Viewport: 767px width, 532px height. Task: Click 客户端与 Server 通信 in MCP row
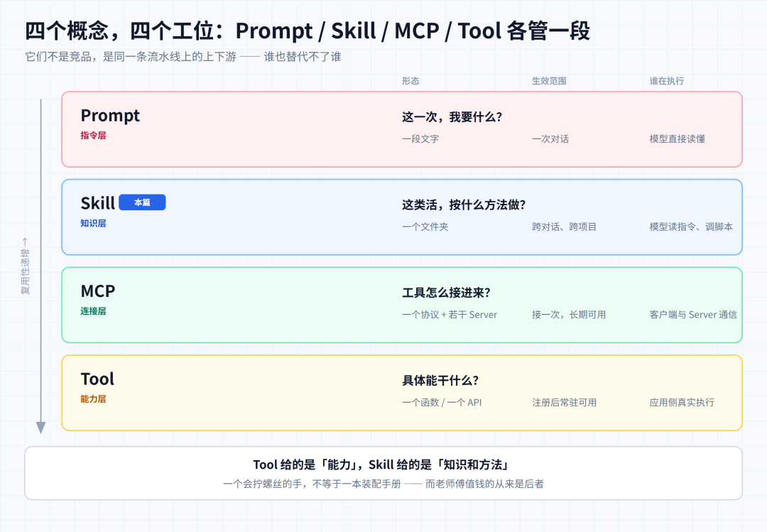pyautogui.click(x=693, y=315)
